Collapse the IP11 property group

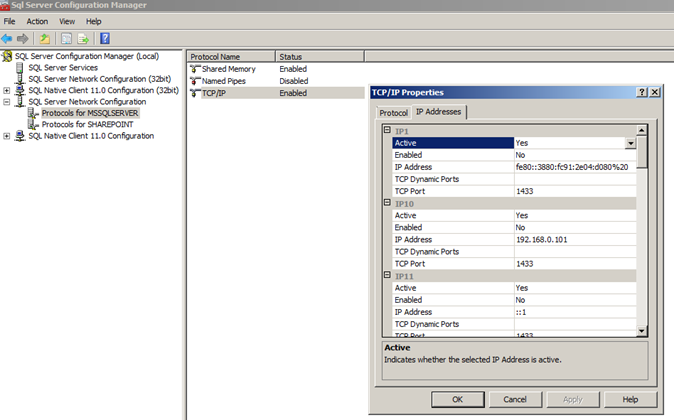click(387, 275)
